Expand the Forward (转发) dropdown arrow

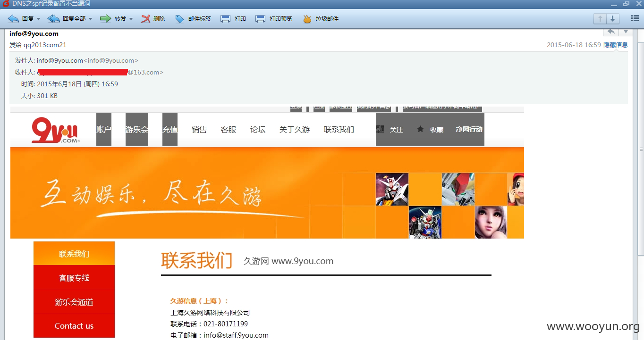(x=131, y=19)
